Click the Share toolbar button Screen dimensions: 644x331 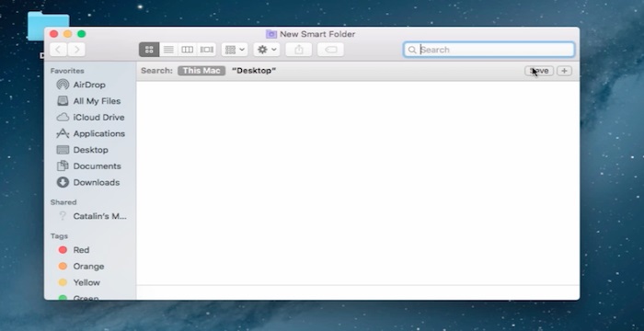click(299, 50)
